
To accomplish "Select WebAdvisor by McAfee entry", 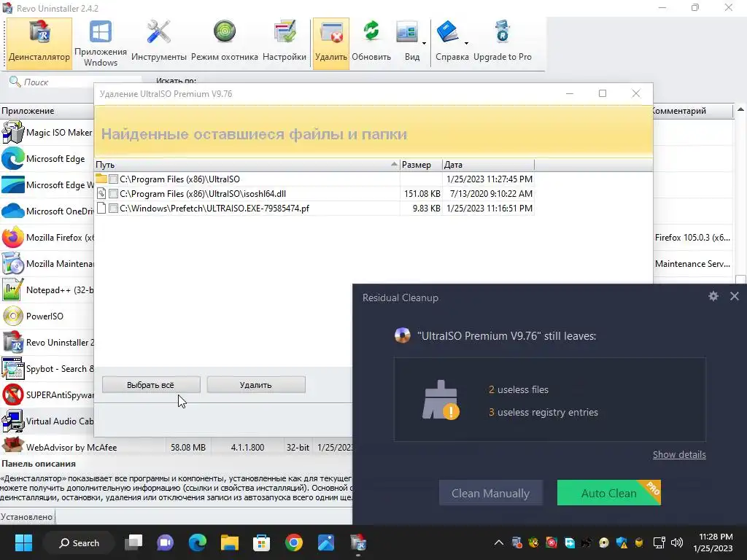I will pos(71,447).
